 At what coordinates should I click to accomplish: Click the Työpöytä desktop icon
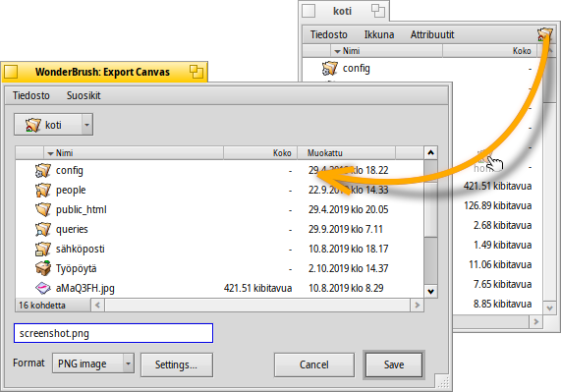click(43, 268)
